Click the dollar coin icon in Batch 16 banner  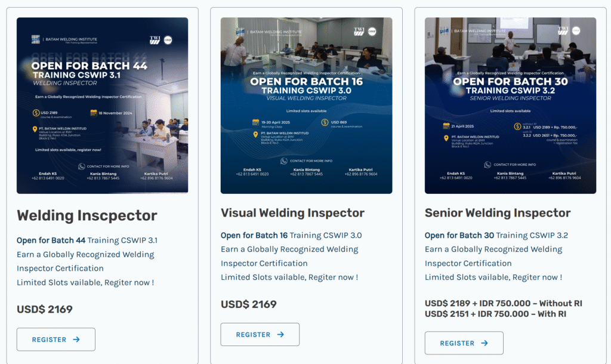click(x=325, y=122)
